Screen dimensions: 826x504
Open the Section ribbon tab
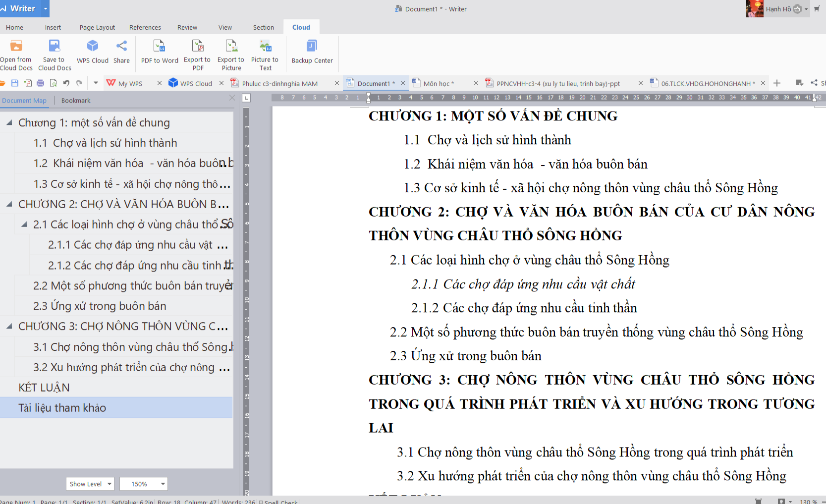coord(263,27)
